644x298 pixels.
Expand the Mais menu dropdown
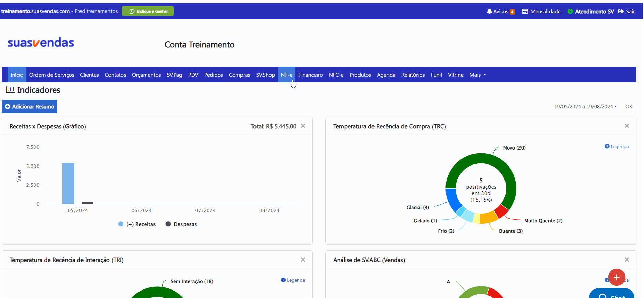(478, 75)
